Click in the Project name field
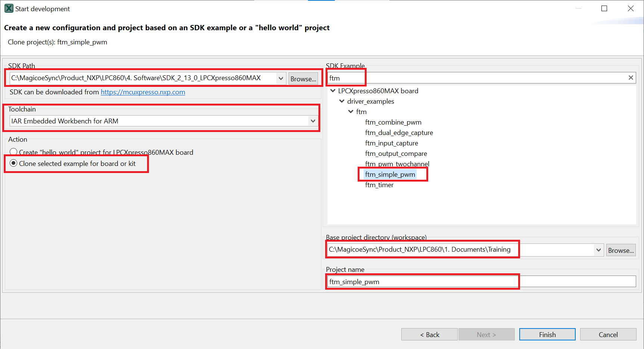The height and width of the screenshot is (349, 644). pos(482,282)
